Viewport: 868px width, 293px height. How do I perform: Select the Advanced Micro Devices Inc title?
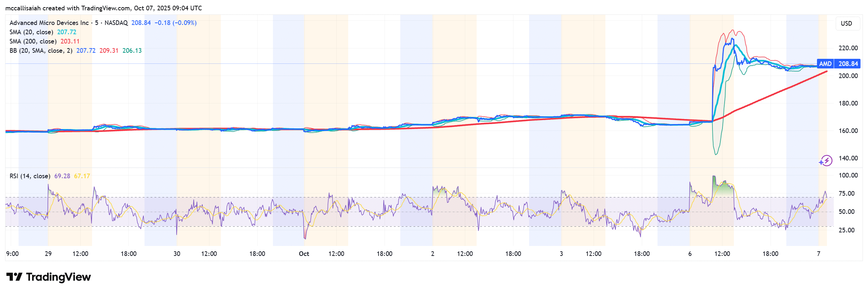49,23
